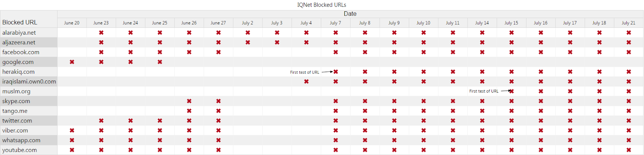Screen dimensions: 644x155
Task: Click the June 20 date header
Action: [x=72, y=23]
